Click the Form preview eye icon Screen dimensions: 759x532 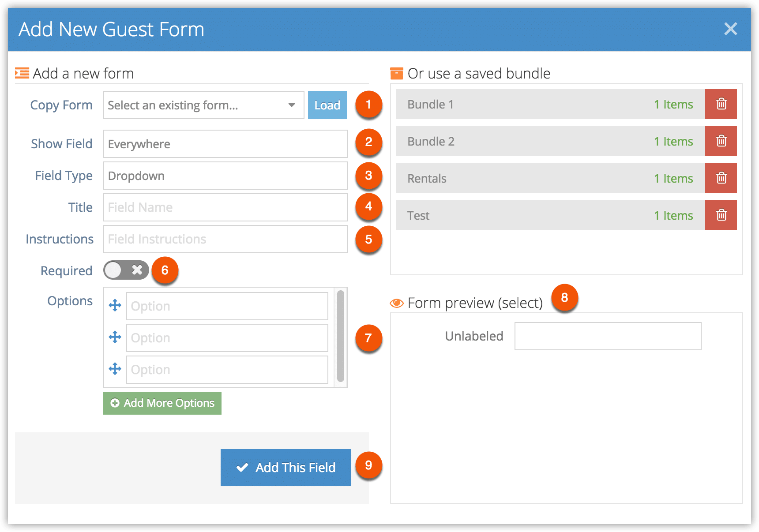(x=397, y=303)
